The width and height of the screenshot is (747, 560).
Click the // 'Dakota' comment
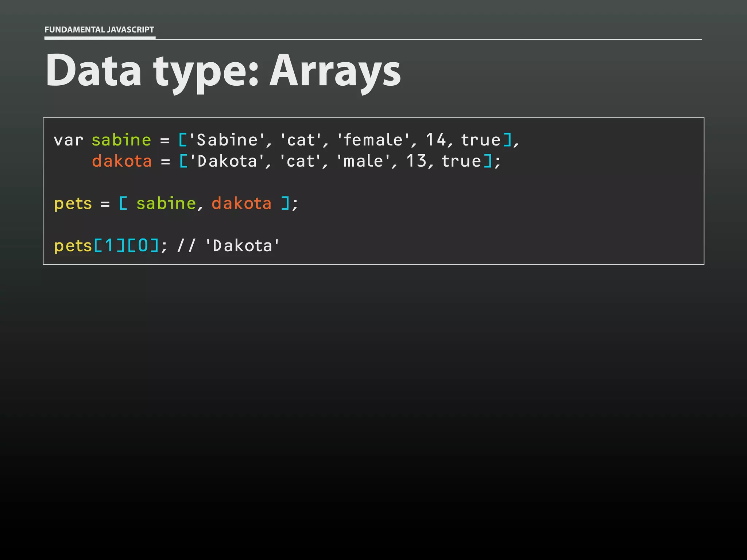tap(228, 246)
